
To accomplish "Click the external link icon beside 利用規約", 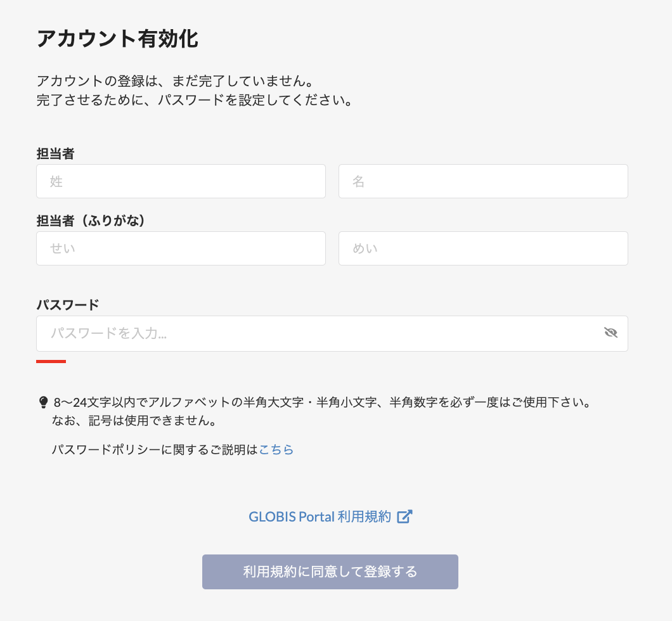I will (404, 516).
